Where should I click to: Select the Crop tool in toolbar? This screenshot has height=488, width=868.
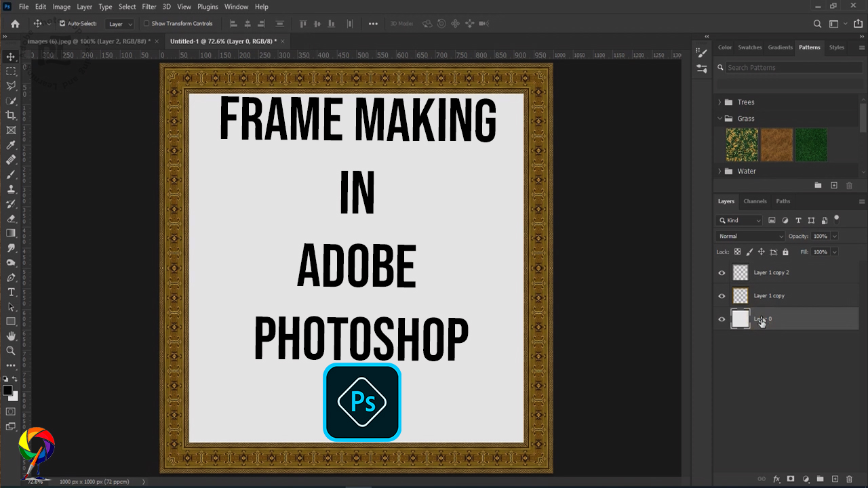point(11,115)
